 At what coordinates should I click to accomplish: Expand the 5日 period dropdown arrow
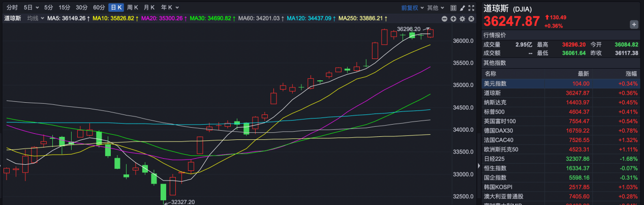tap(38, 8)
